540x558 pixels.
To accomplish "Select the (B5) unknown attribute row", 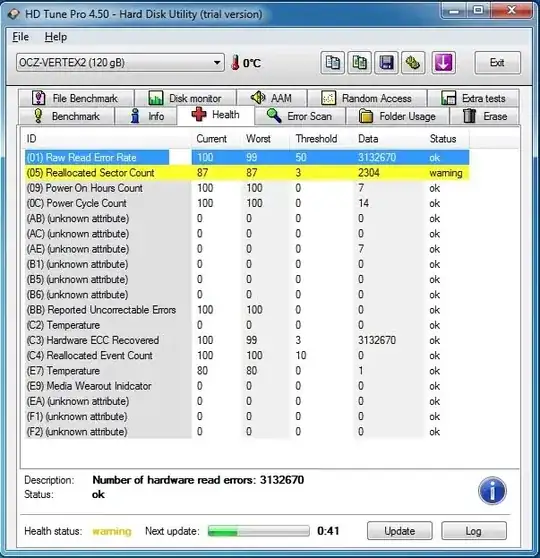I will tap(247, 279).
